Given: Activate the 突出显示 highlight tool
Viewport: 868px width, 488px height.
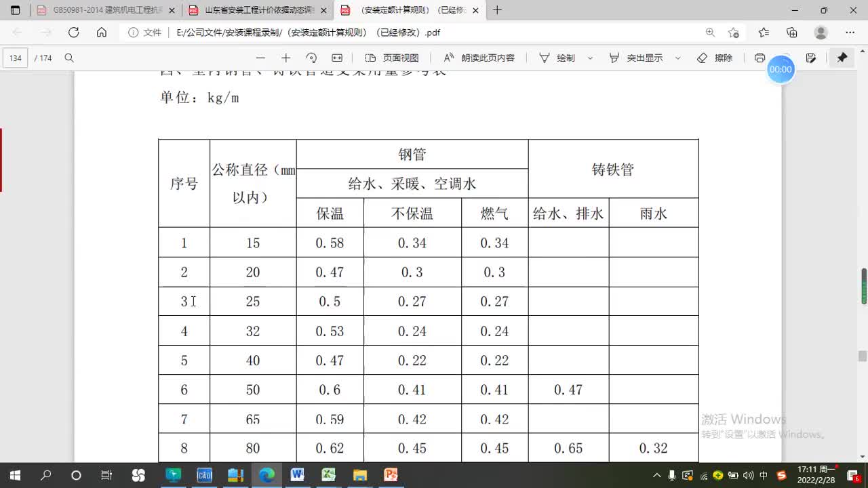Looking at the screenshot, I should tap(636, 58).
